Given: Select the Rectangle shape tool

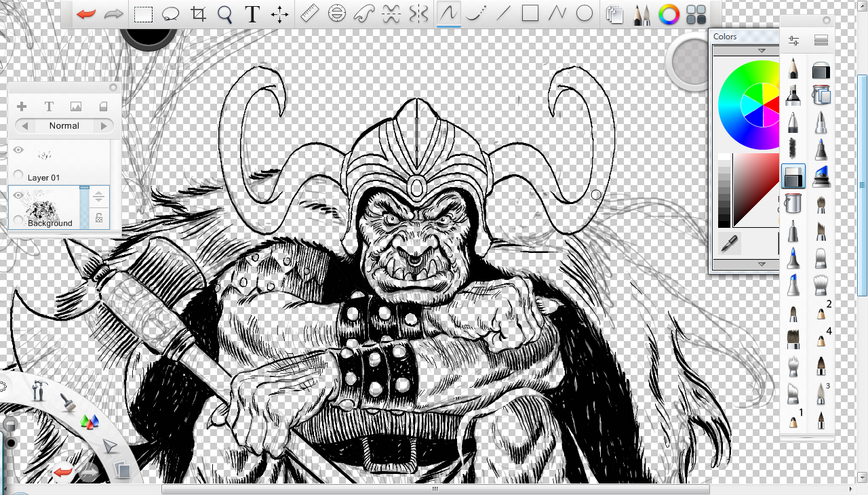Looking at the screenshot, I should pyautogui.click(x=530, y=14).
